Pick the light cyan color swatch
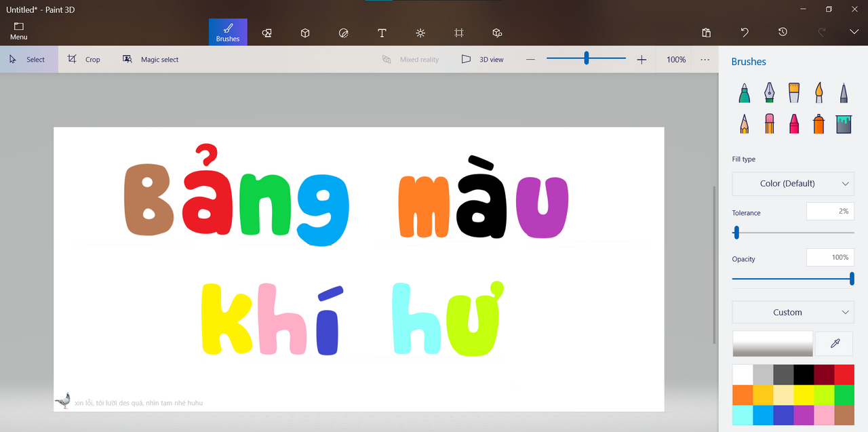This screenshot has width=868, height=432. click(x=743, y=416)
